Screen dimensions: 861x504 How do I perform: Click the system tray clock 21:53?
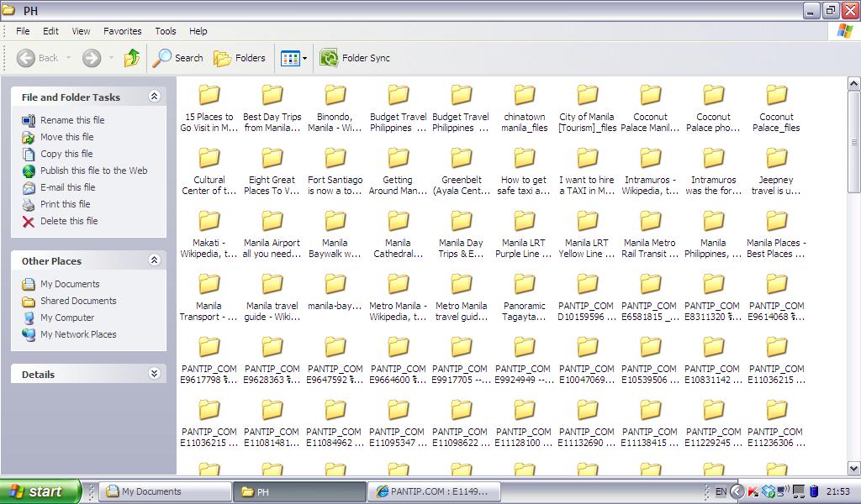tap(838, 491)
